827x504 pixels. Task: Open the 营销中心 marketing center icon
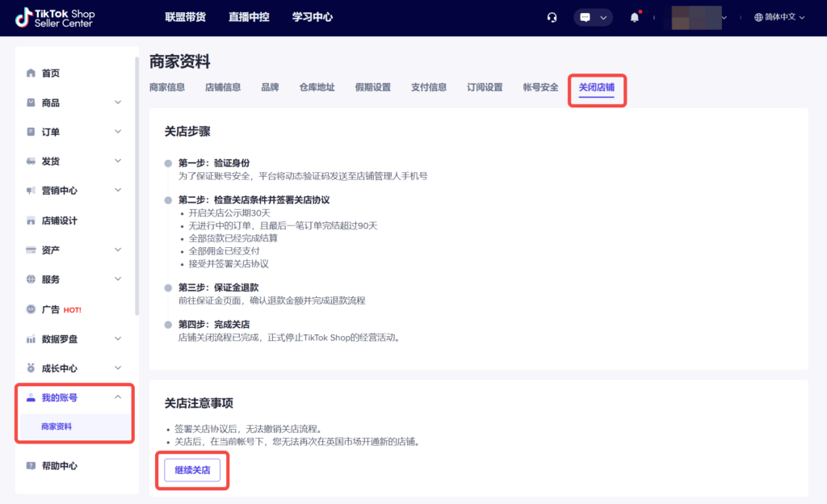pyautogui.click(x=29, y=191)
